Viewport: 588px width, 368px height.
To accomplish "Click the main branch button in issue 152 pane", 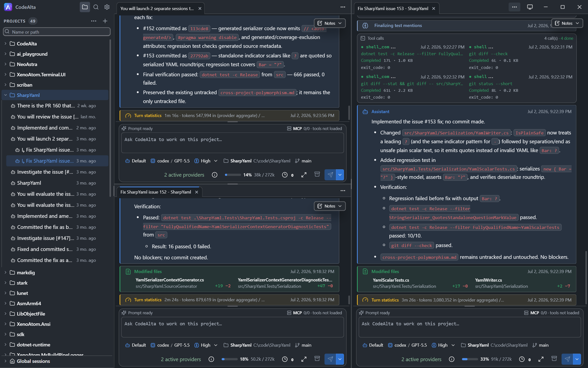I will click(x=303, y=345).
